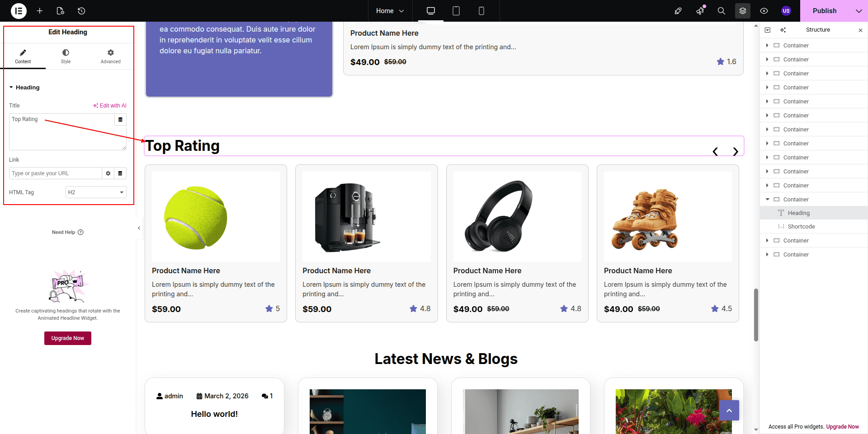Open the Elementor logo menu
868x434 pixels.
point(19,11)
